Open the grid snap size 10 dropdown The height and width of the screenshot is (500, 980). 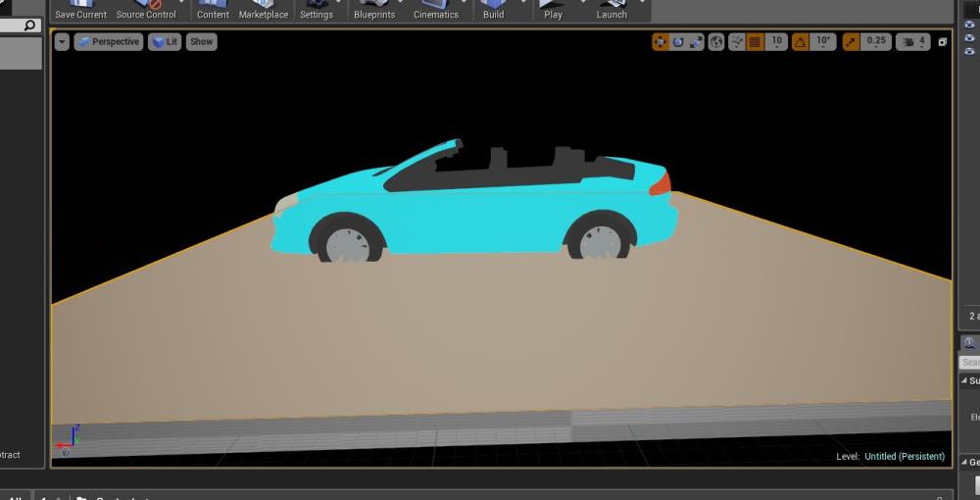click(x=776, y=42)
